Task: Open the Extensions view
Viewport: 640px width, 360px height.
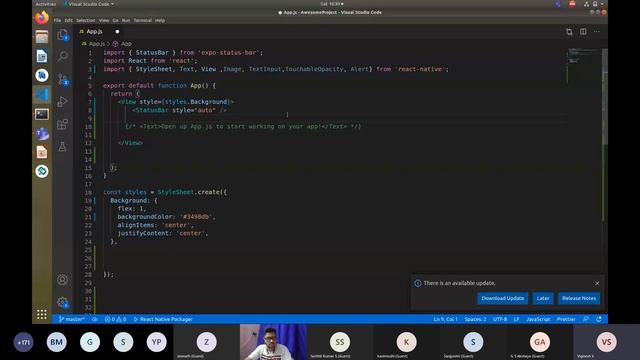Action: click(x=62, y=124)
